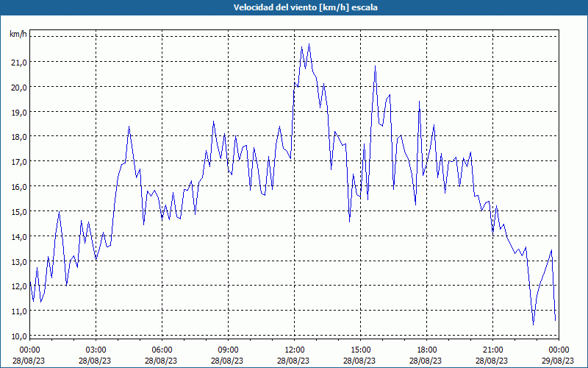
Task: Click the 28/08/23 date under 12:00
Action: [295, 361]
